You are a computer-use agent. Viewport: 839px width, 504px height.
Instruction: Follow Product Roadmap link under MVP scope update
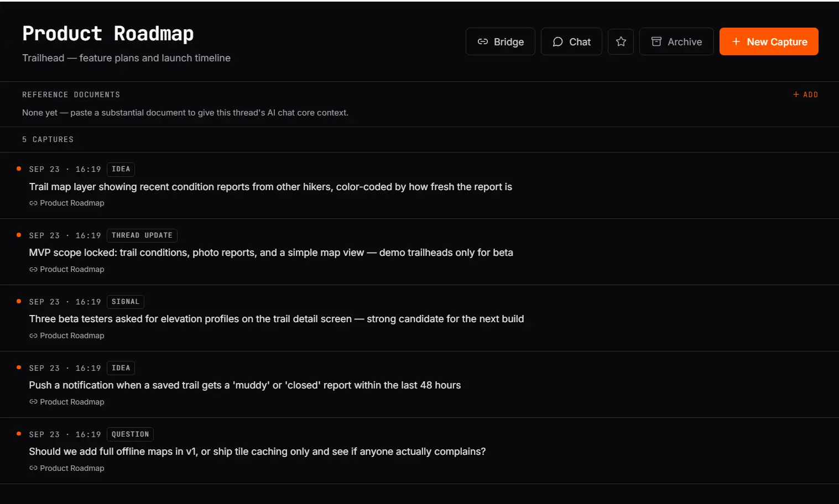coord(67,269)
